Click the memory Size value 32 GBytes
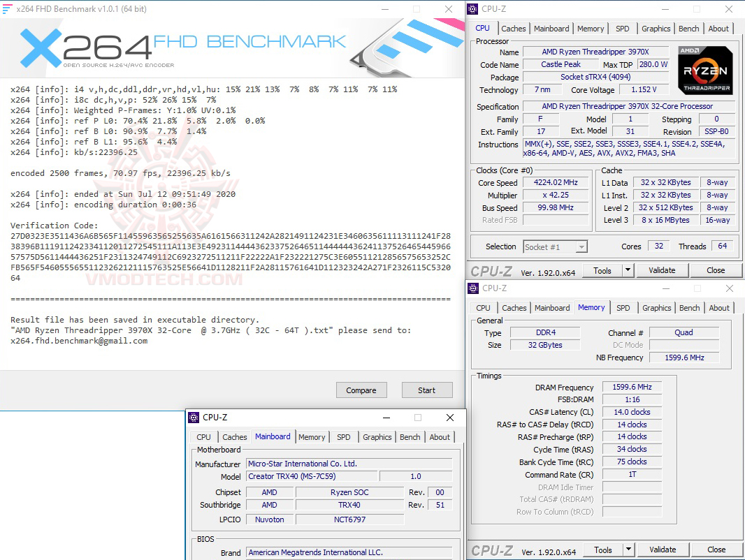 coord(545,345)
